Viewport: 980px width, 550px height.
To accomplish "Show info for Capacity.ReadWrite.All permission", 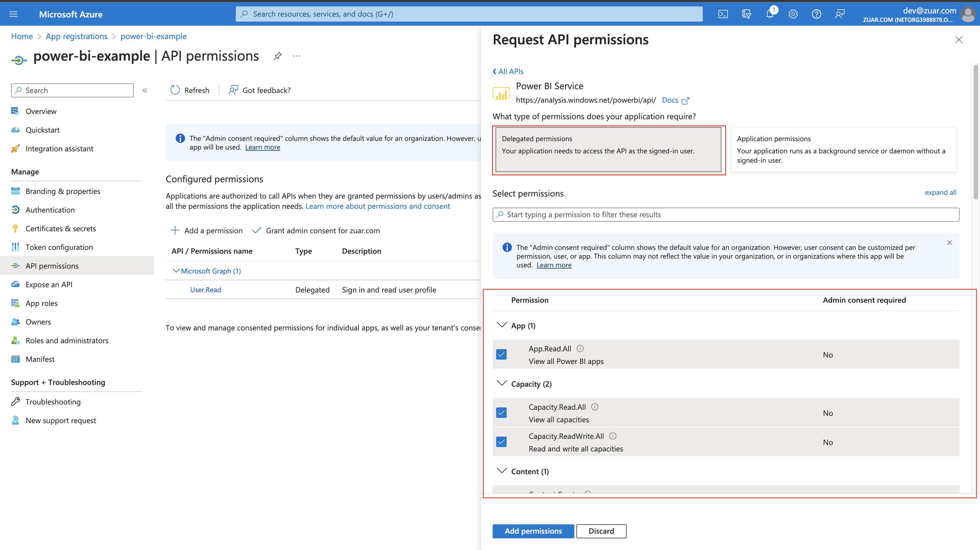I will pyautogui.click(x=613, y=436).
